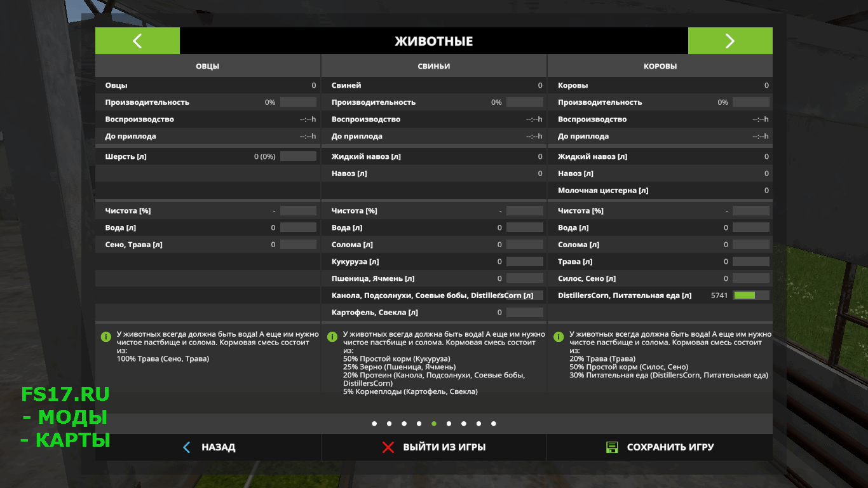Click the blue back chevron by Назад

pyautogui.click(x=186, y=447)
